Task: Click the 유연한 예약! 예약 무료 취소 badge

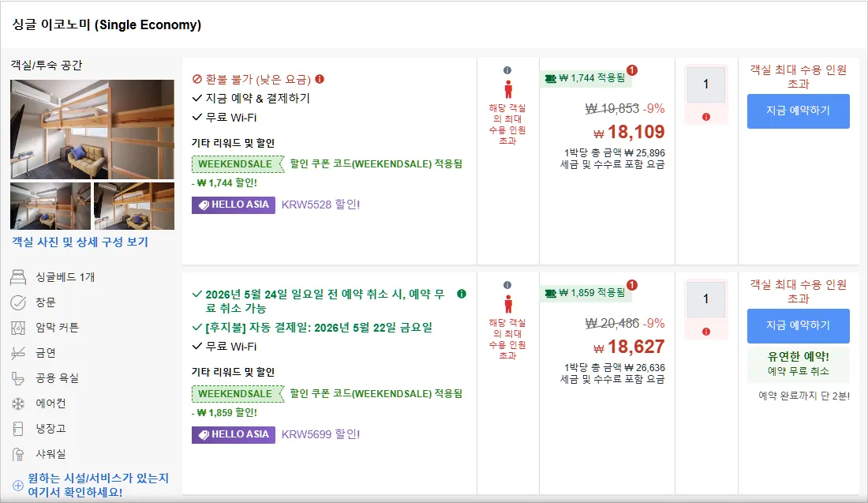Action: [799, 364]
